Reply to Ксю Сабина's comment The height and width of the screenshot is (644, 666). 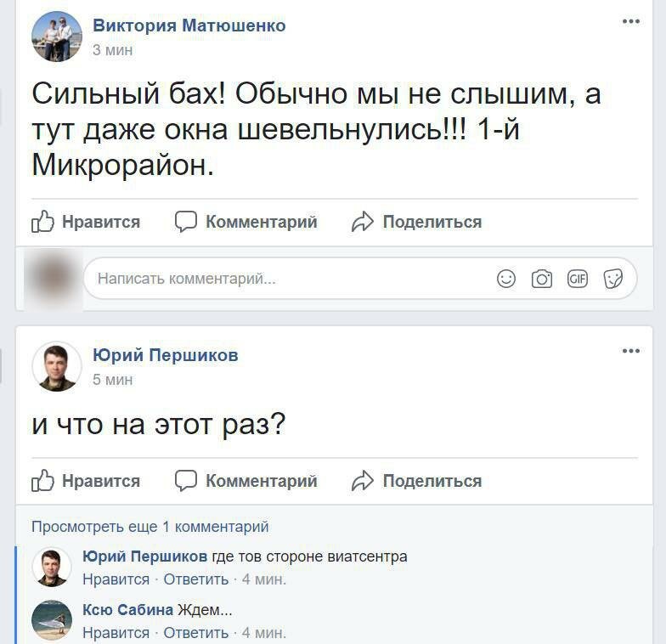[195, 633]
